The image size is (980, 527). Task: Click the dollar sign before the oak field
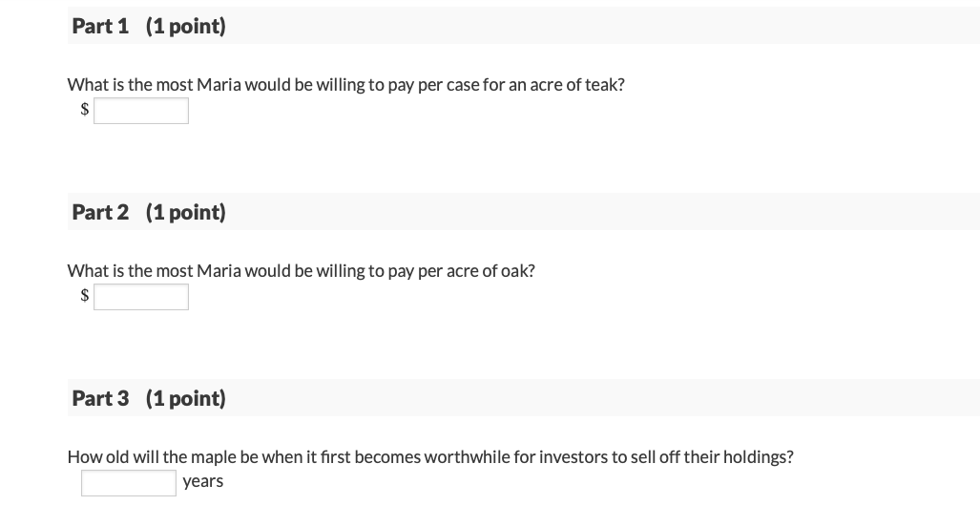click(x=84, y=295)
